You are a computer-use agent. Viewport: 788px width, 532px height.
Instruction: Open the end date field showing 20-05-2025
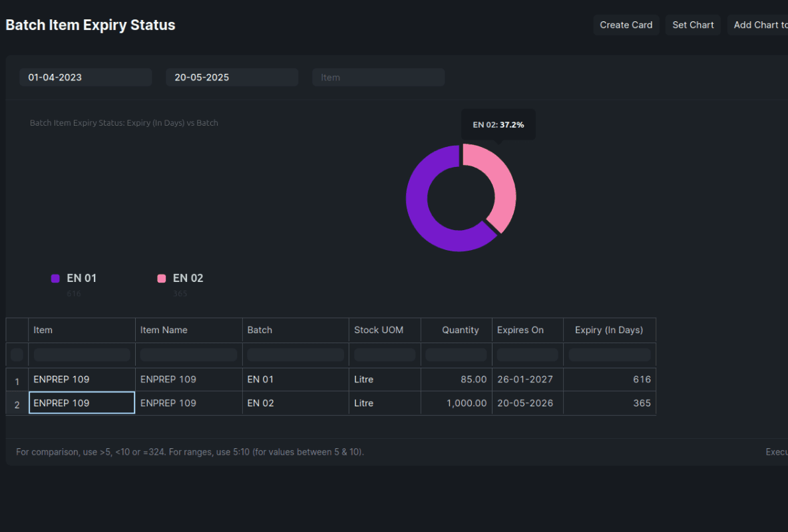click(x=232, y=77)
